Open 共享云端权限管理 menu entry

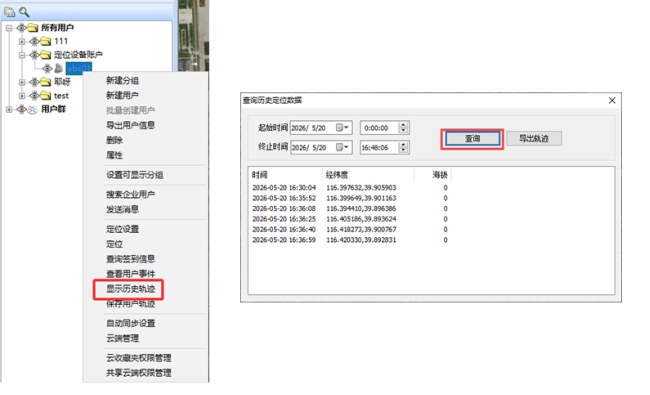[x=139, y=373]
